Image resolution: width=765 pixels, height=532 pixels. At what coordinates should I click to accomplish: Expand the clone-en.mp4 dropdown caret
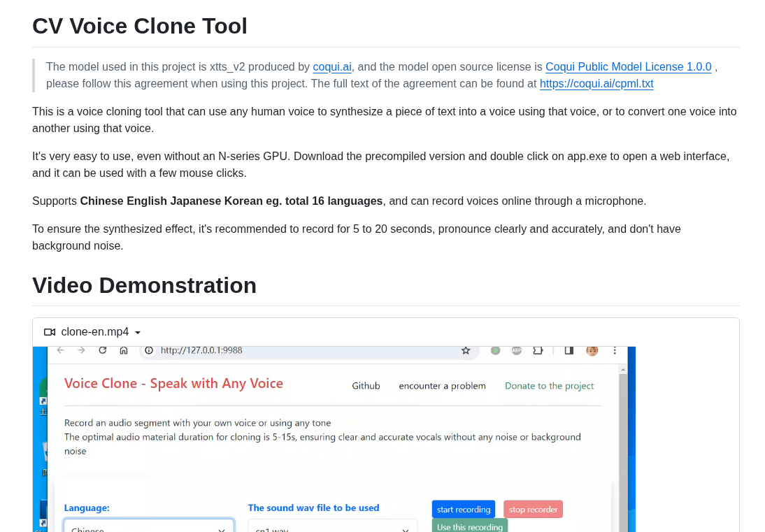click(138, 333)
